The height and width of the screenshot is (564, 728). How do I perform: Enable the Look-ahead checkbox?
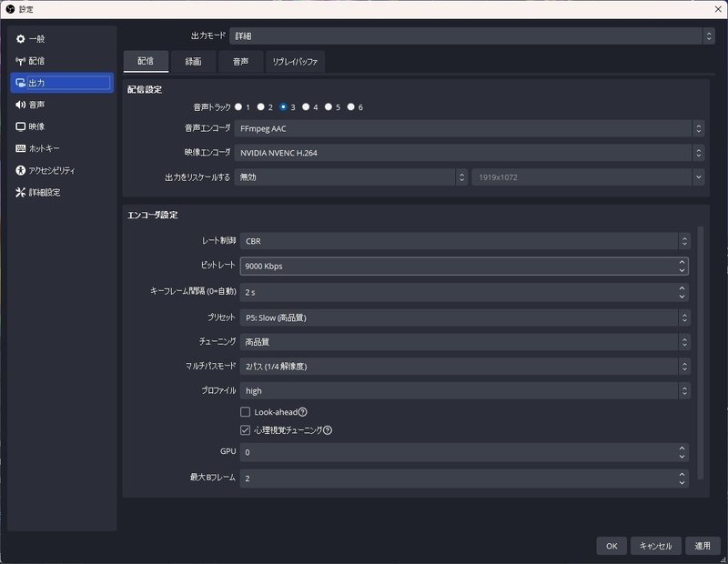pos(245,412)
